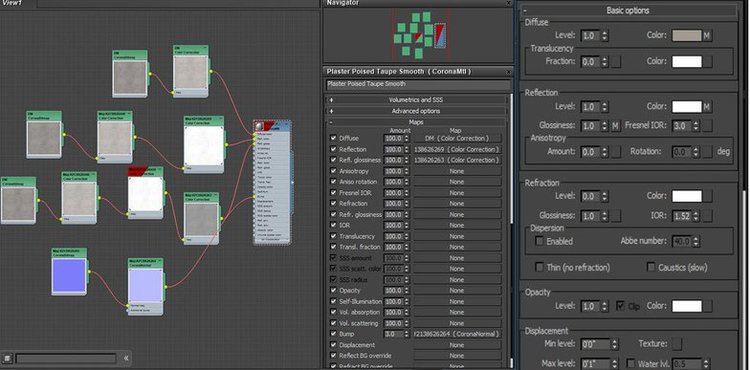The height and width of the screenshot is (370, 750).
Task: Open the Diffuse color swatch
Action: click(686, 36)
